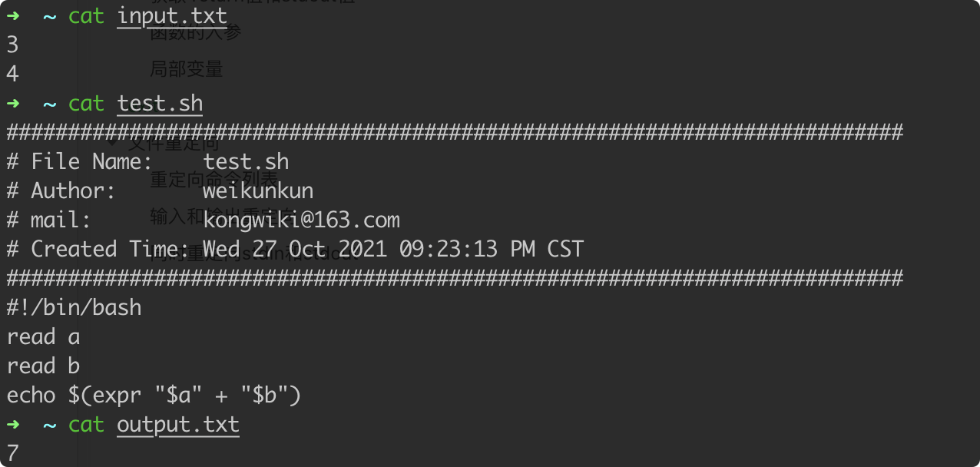980x467 pixels.
Task: Click the cat command on the first line
Action: coord(86,16)
